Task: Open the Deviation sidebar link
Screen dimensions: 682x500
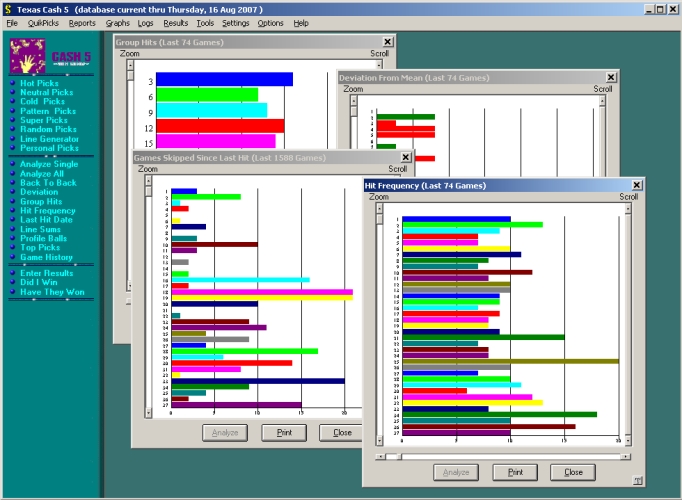Action: [39, 192]
